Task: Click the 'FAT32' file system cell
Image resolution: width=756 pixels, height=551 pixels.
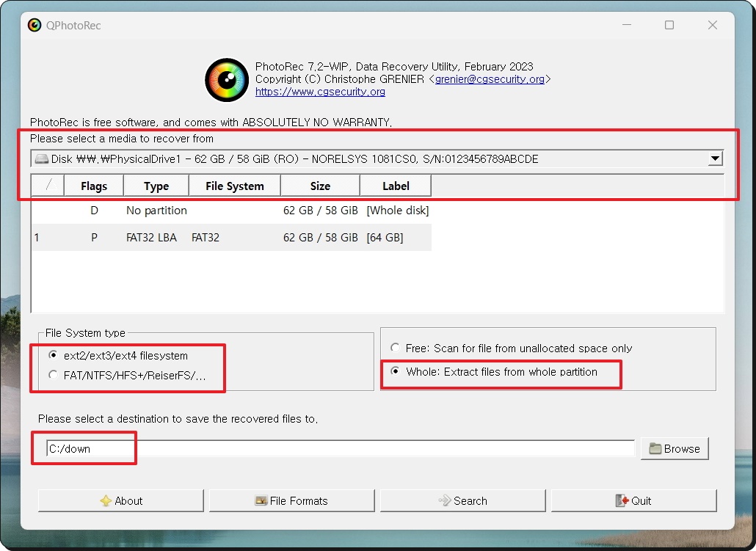Action: [x=206, y=237]
